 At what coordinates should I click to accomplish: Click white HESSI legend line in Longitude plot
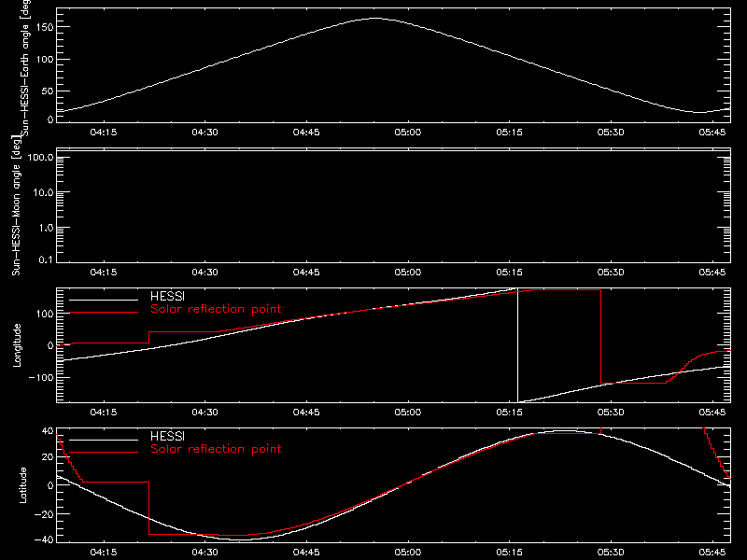point(104,300)
